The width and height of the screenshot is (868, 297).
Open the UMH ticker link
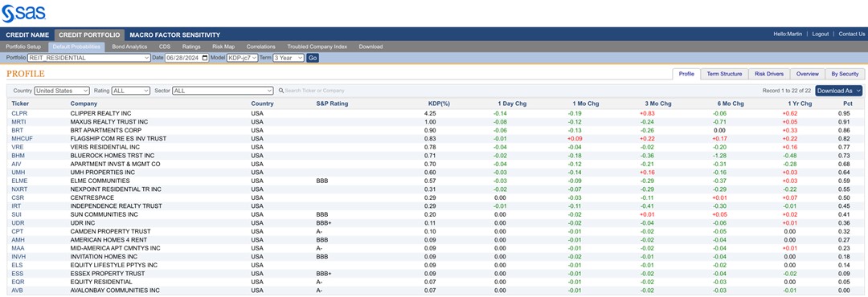click(x=18, y=173)
